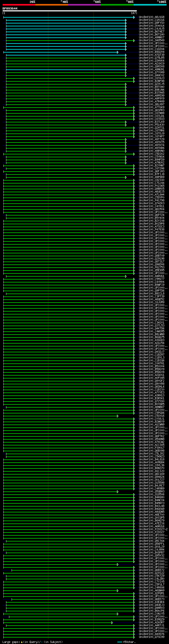
Task: Click UniRef100_Q7Y0H9 label
Action: pos(152,72)
